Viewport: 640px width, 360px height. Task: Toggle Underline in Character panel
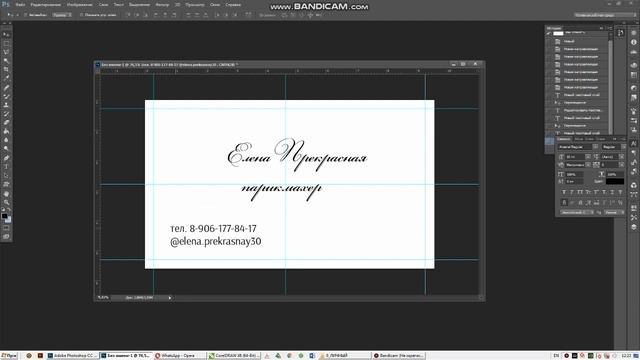pyautogui.click(x=612, y=192)
